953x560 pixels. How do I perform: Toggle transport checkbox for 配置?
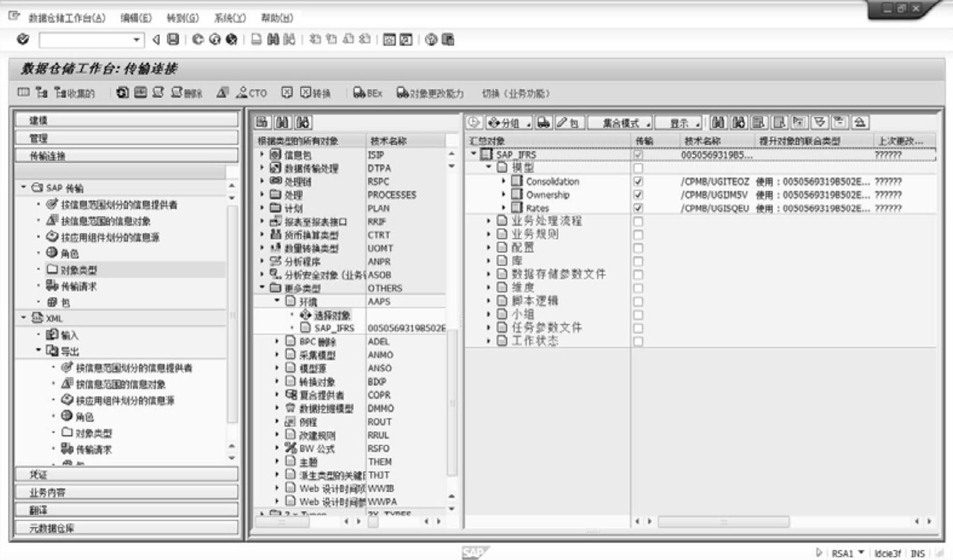coord(638,248)
